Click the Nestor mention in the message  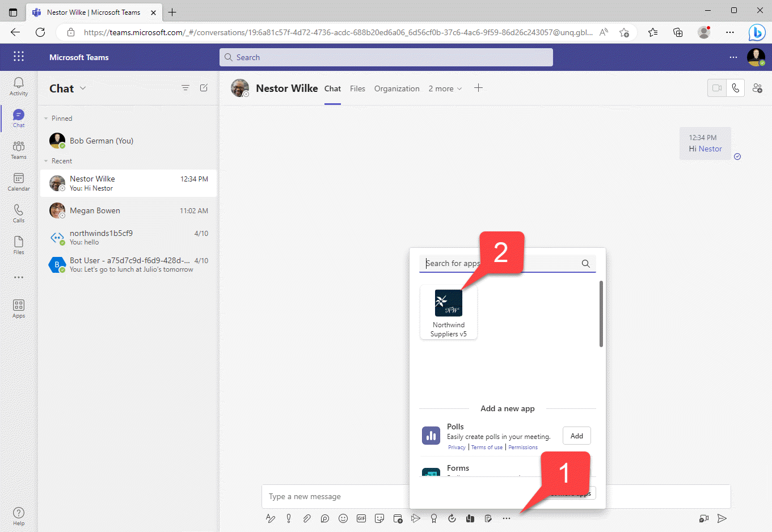click(710, 149)
